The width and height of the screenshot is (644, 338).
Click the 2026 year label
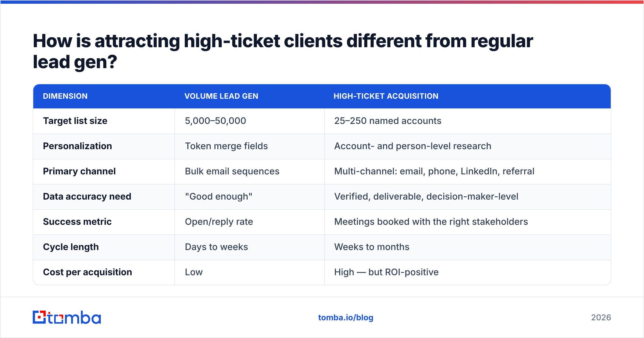pyautogui.click(x=601, y=318)
